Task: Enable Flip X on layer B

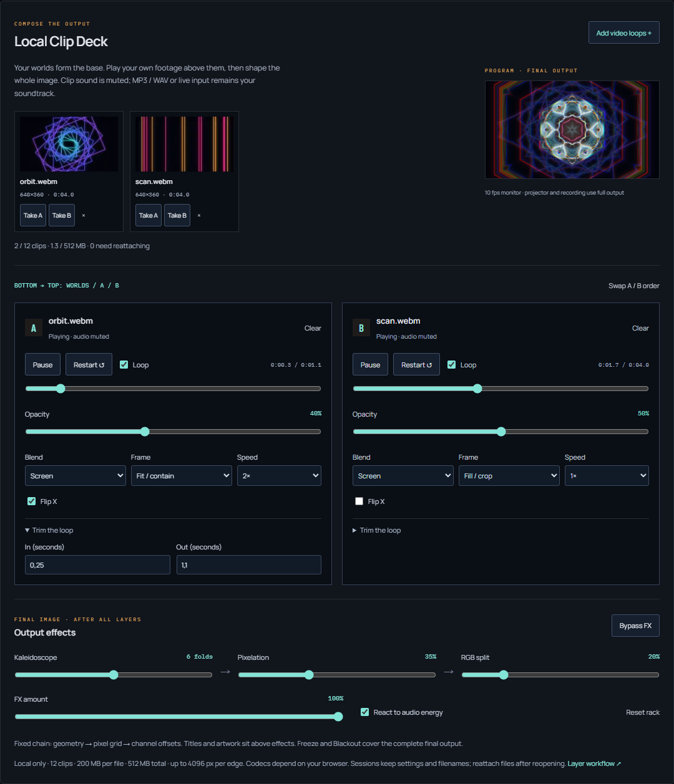Action: 359,501
